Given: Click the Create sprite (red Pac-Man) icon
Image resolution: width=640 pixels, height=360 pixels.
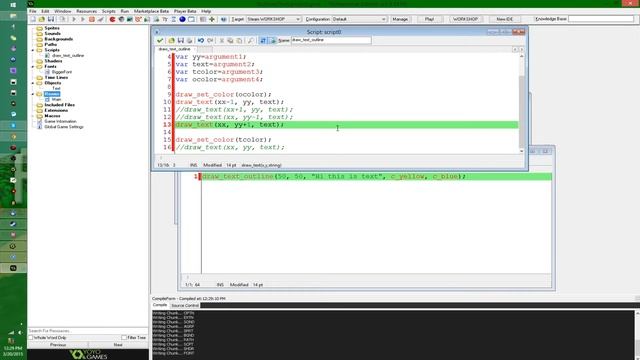Looking at the screenshot, I should pyautogui.click(x=112, y=19).
